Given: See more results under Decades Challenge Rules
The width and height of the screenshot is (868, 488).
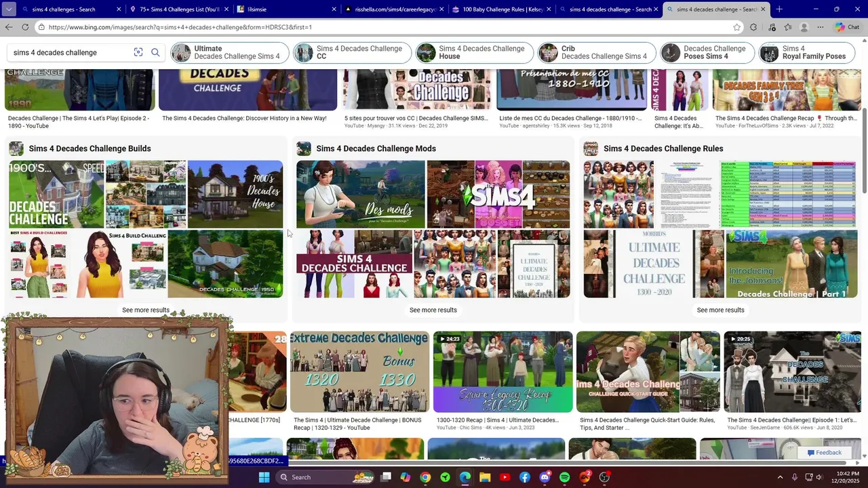Looking at the screenshot, I should tap(721, 310).
